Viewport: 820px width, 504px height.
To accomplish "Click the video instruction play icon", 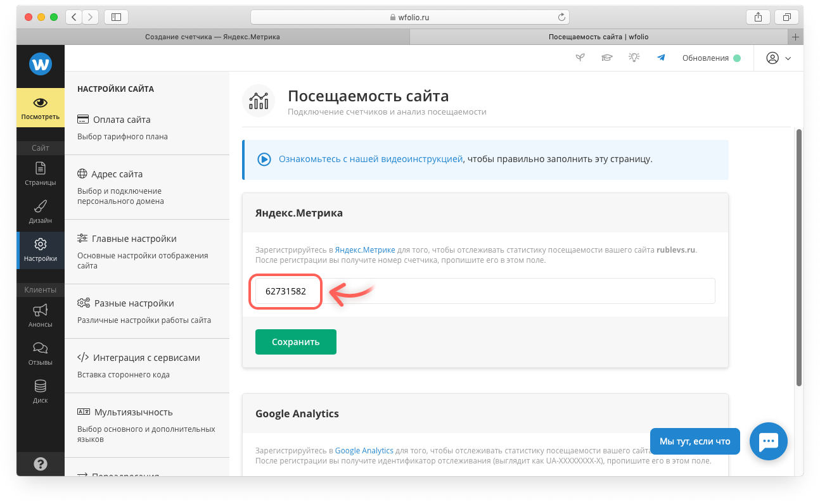I will pos(264,159).
